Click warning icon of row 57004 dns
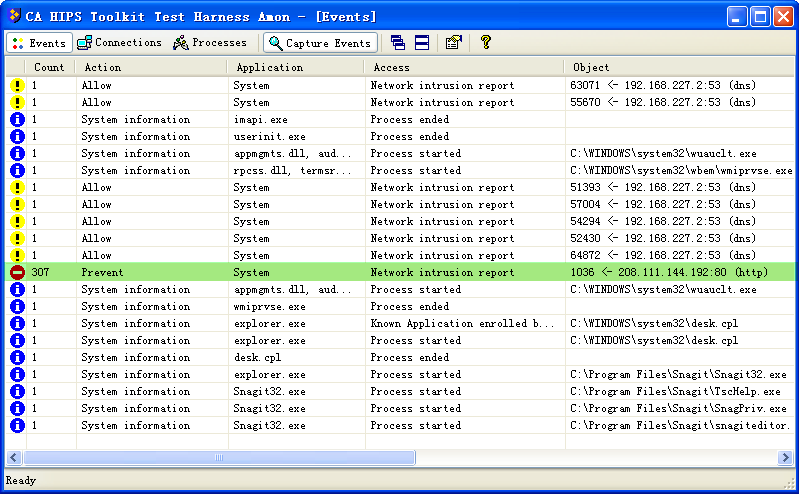 17,204
